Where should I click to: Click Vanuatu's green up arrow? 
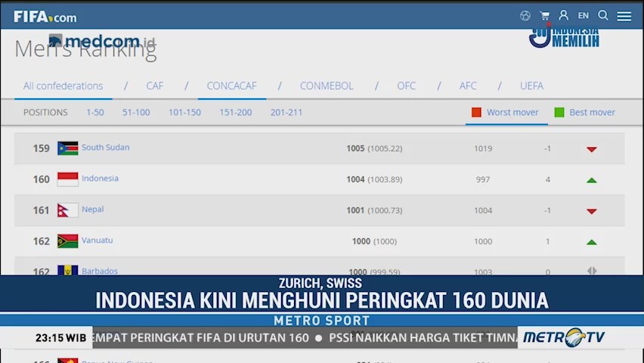tap(591, 242)
